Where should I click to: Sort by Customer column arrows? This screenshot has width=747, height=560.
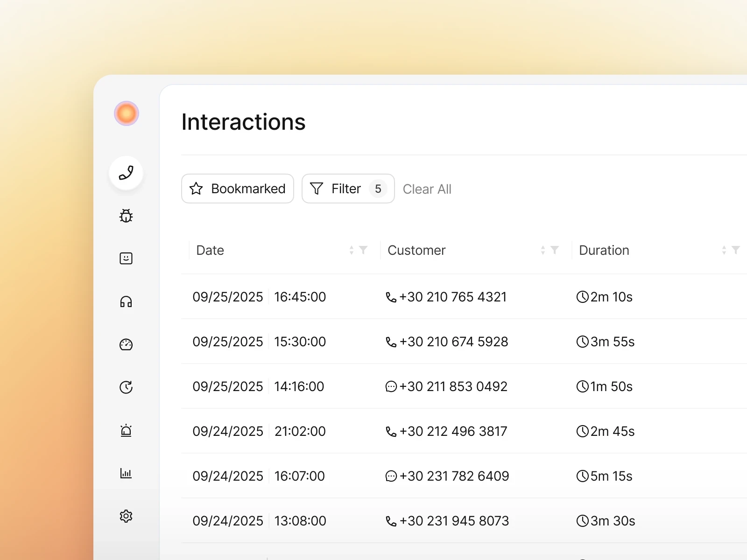click(x=543, y=250)
